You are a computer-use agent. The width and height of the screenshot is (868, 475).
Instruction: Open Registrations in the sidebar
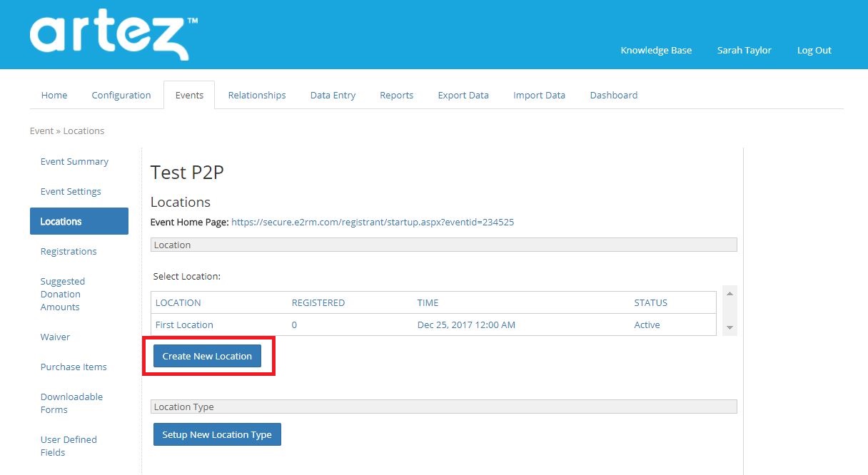[x=69, y=251]
